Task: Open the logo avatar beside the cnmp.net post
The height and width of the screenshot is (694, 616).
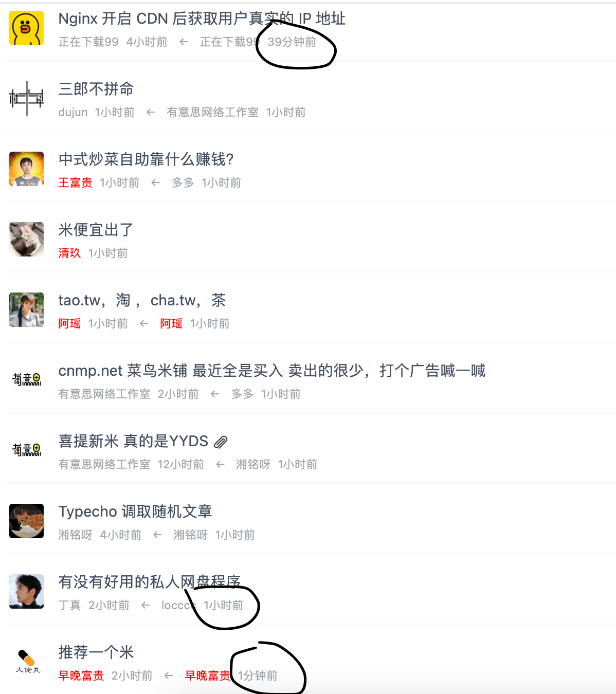Action: click(26, 380)
